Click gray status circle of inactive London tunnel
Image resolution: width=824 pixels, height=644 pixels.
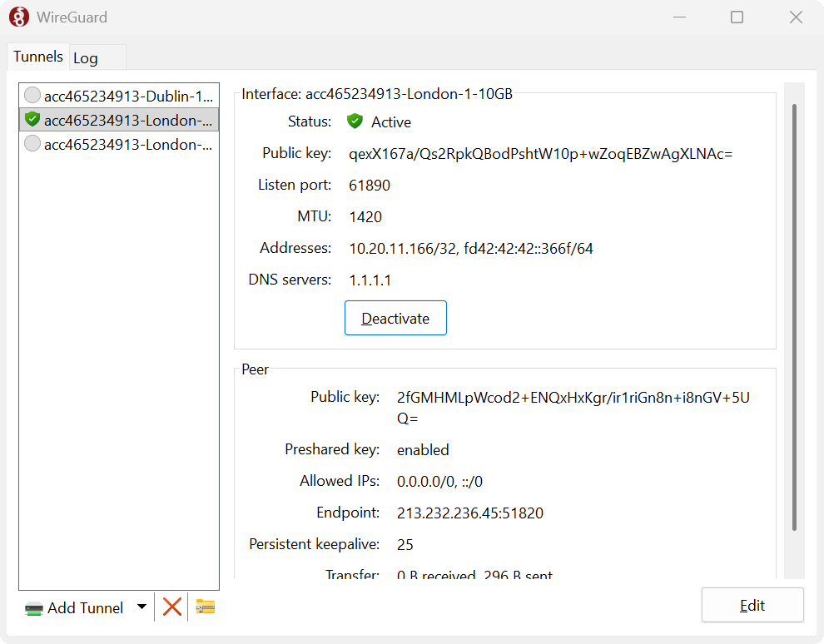(32, 143)
